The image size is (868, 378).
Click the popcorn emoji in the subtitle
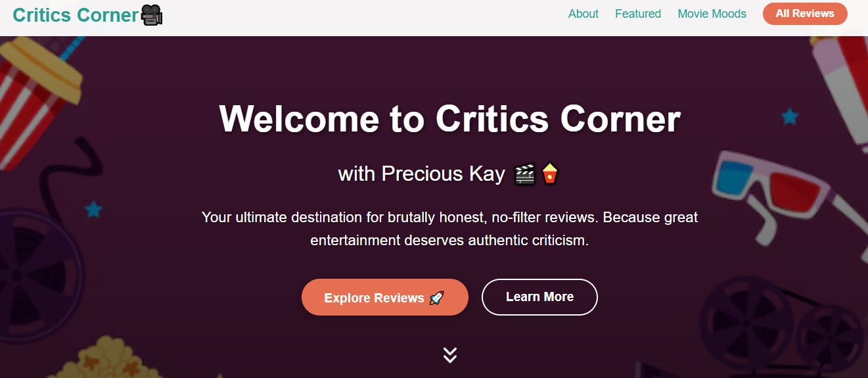click(x=549, y=174)
